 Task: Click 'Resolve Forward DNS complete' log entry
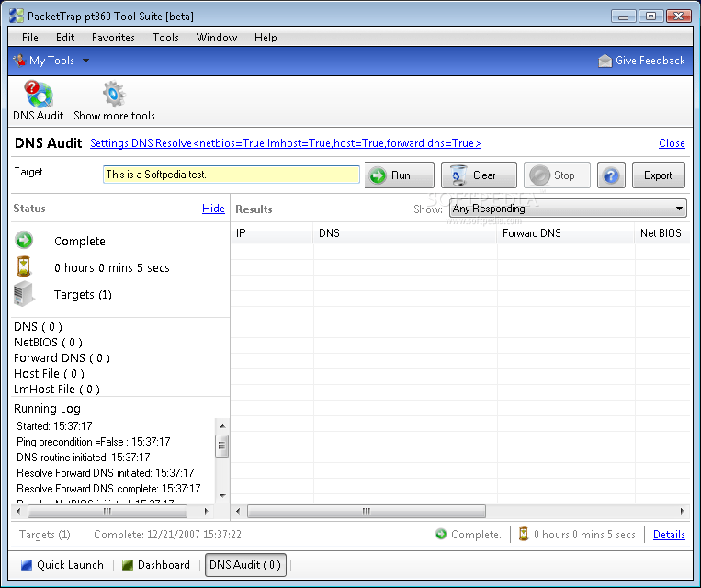(x=108, y=488)
